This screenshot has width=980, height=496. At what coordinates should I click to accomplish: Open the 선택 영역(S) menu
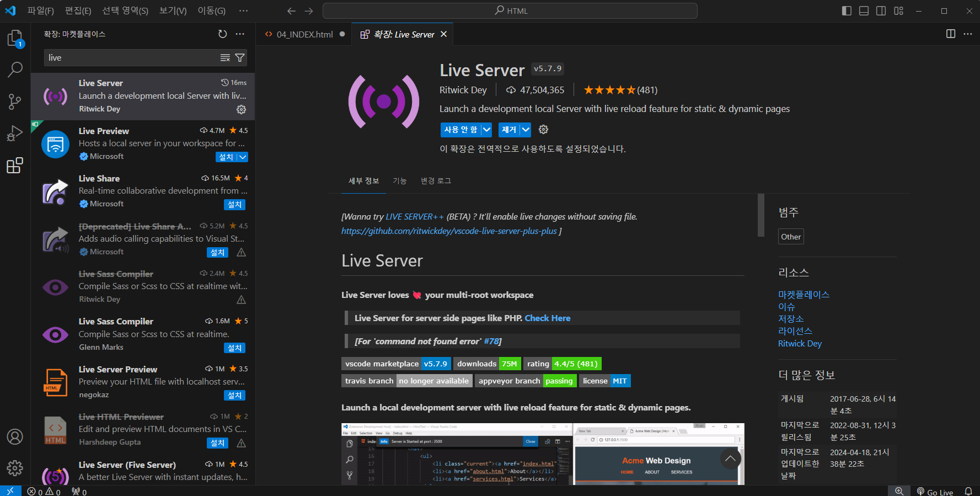pos(125,11)
